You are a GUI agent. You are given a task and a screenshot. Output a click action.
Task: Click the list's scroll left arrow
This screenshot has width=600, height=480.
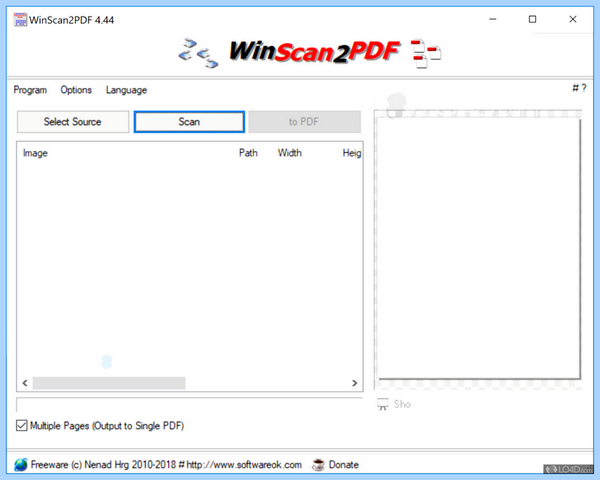[25, 383]
